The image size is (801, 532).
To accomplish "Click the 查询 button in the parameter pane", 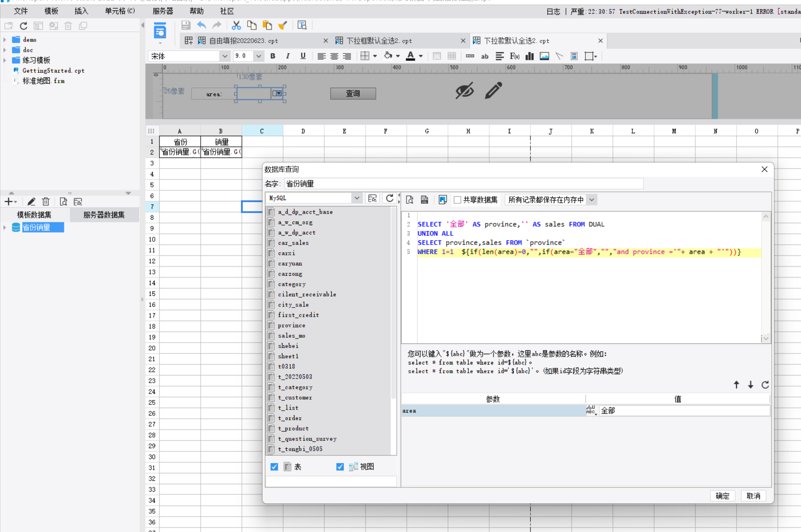I will pyautogui.click(x=353, y=93).
